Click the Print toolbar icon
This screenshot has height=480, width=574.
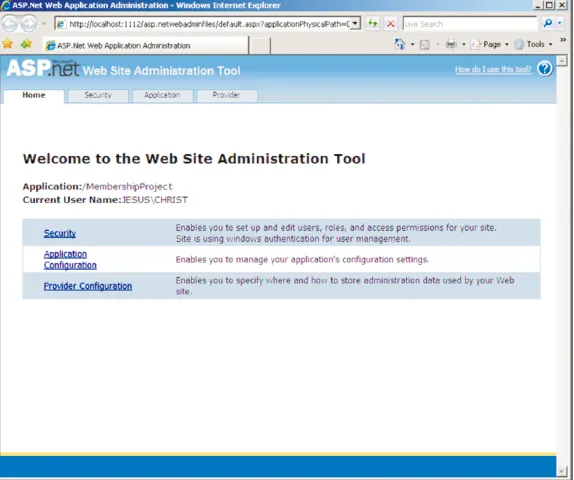tap(451, 45)
